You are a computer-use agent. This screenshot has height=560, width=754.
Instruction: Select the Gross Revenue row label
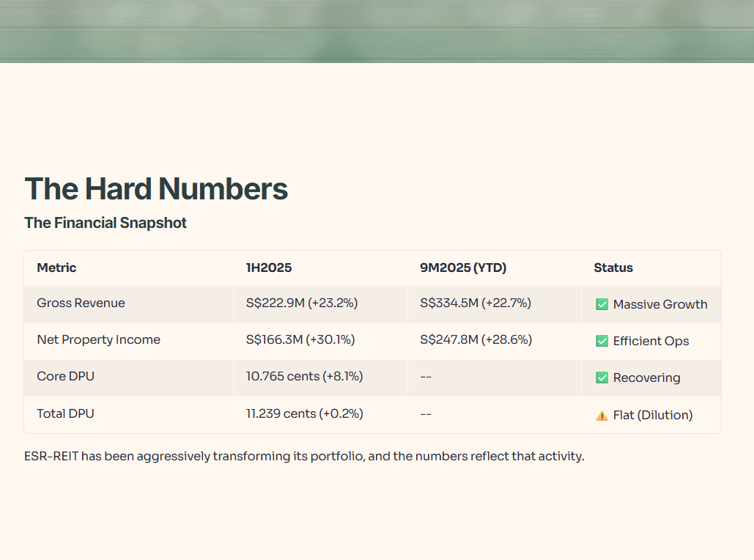point(81,303)
